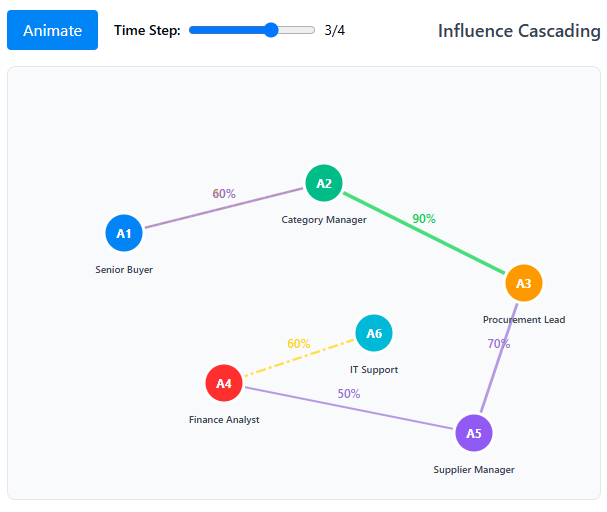Select the red A4 node
Screen dimensions: 607x512
click(x=224, y=383)
